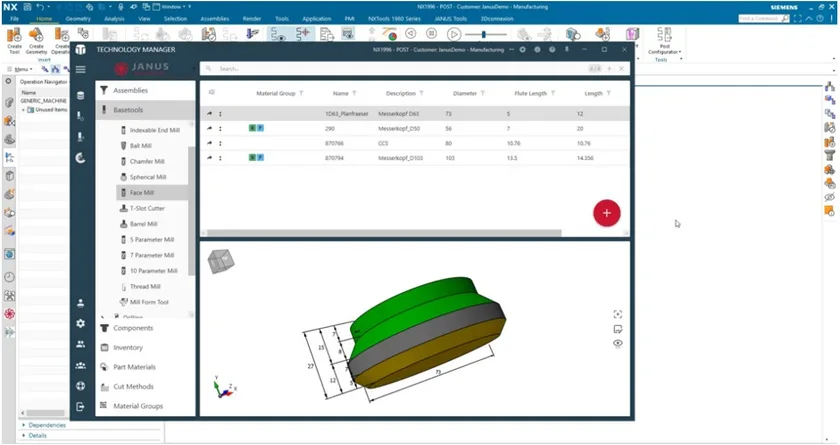The image size is (840, 445).
Task: Open the JANUS Tools ribbon tab
Action: coord(451,19)
